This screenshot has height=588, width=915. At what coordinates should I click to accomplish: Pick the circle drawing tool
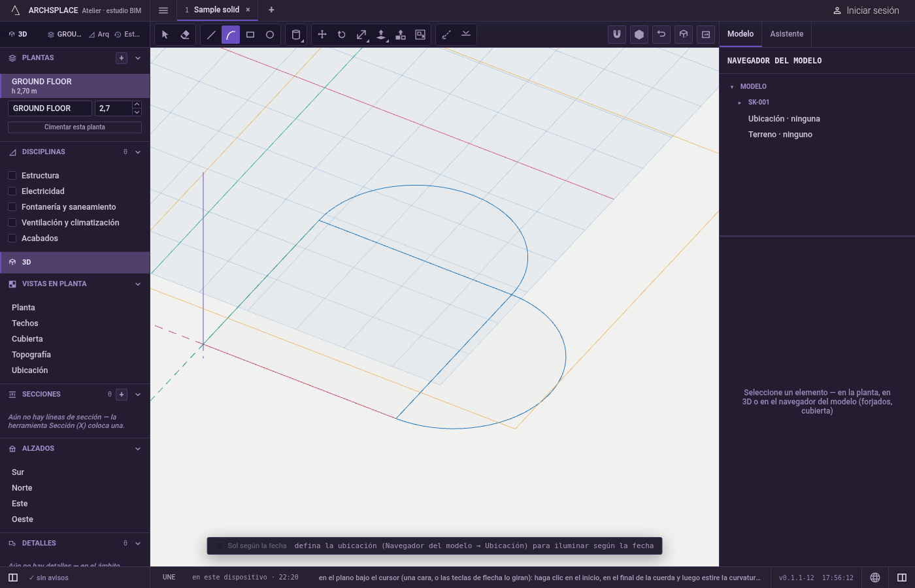270,35
